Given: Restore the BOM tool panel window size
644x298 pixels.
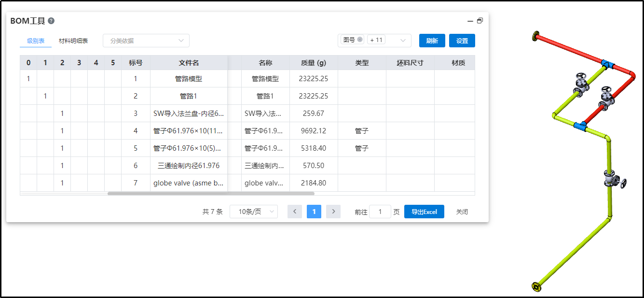Looking at the screenshot, I should (480, 21).
